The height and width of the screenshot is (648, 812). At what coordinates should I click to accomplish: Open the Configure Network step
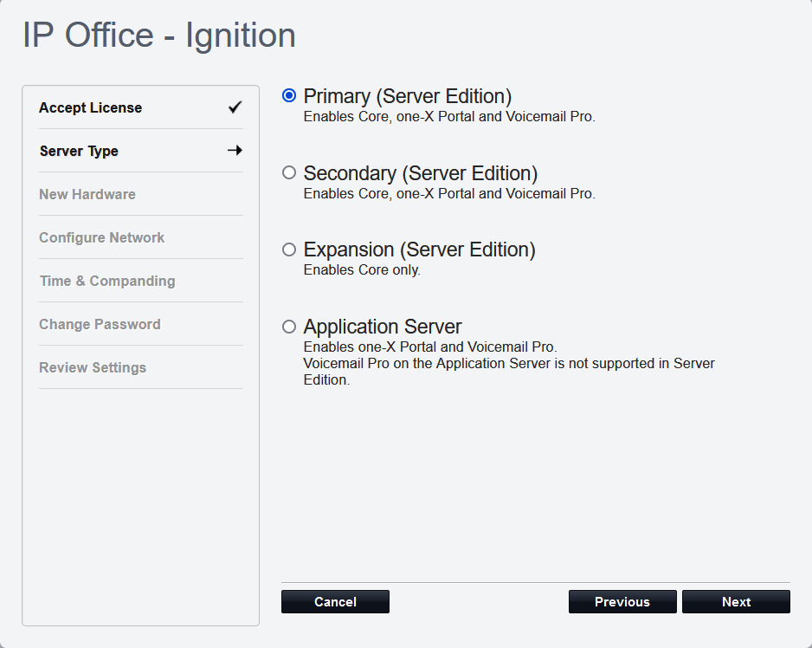click(x=141, y=237)
